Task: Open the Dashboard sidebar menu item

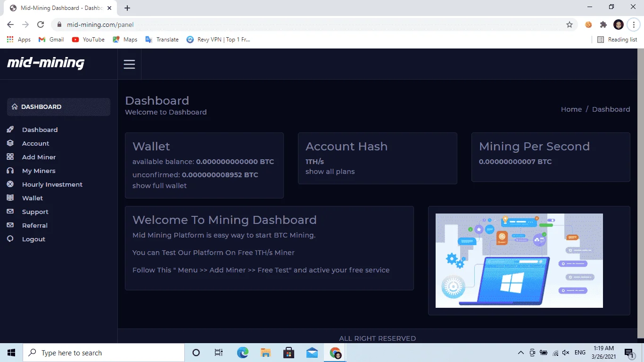Action: 40,130
